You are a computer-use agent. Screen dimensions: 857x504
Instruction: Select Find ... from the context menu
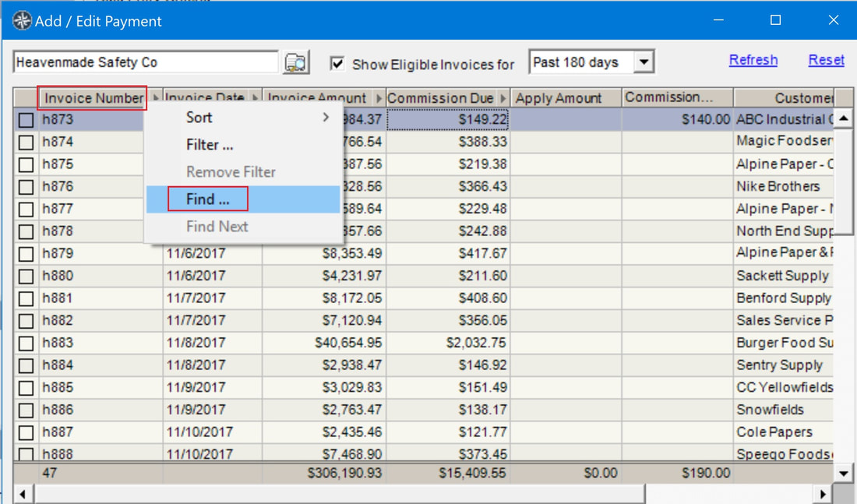click(x=242, y=199)
